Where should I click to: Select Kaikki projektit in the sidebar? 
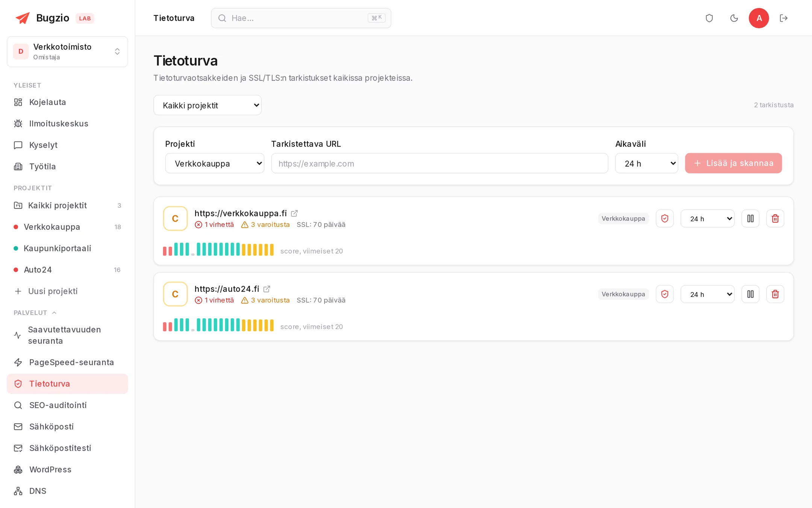[67, 205]
